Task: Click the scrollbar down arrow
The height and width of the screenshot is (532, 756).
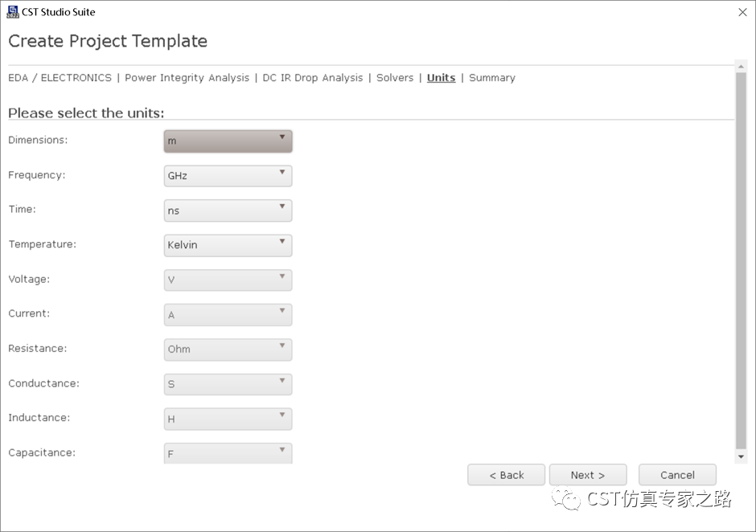Action: point(741,456)
